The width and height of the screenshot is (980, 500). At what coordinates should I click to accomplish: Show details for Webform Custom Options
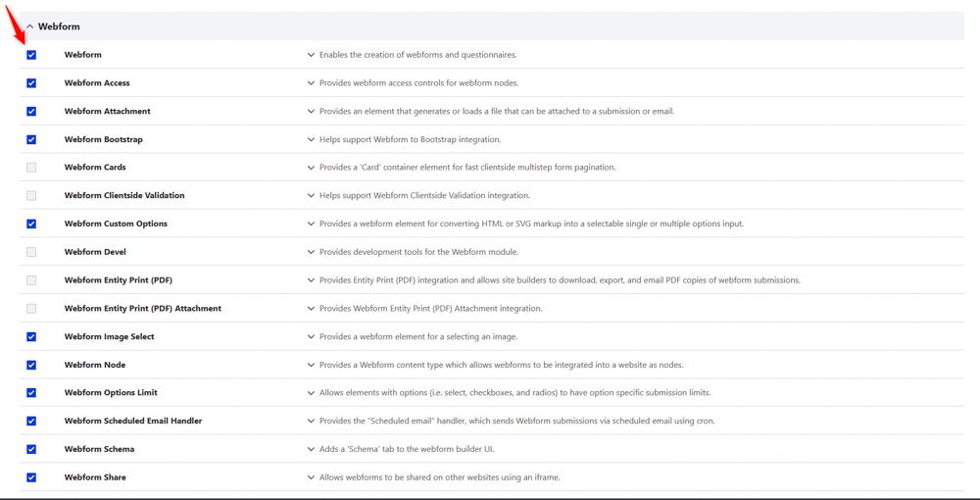[312, 224]
